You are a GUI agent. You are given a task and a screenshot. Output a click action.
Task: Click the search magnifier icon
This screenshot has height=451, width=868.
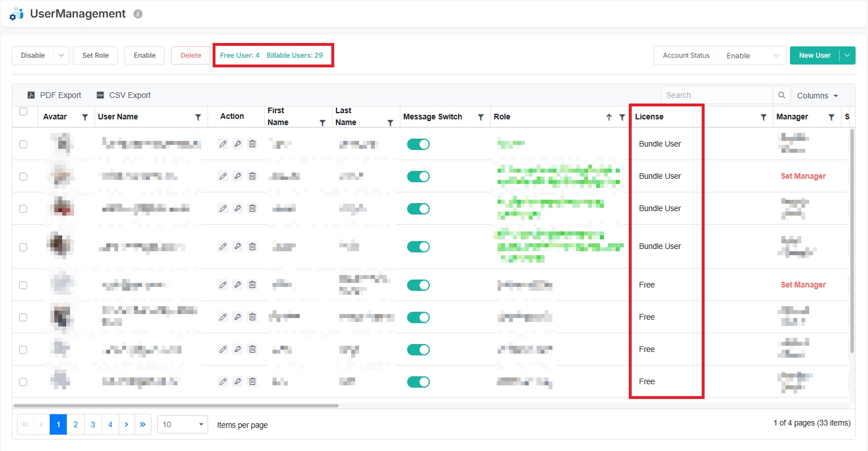point(781,96)
